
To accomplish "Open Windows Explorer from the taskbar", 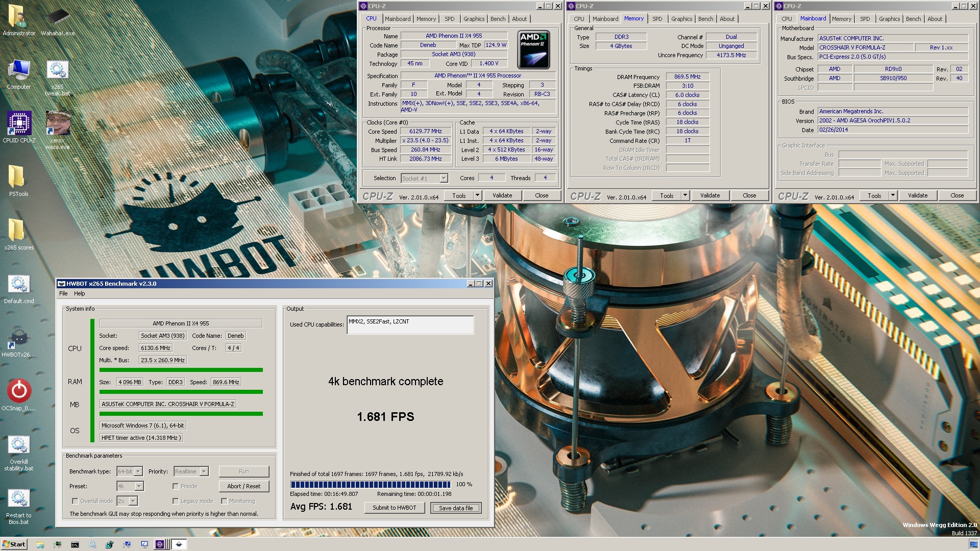I will (x=40, y=544).
